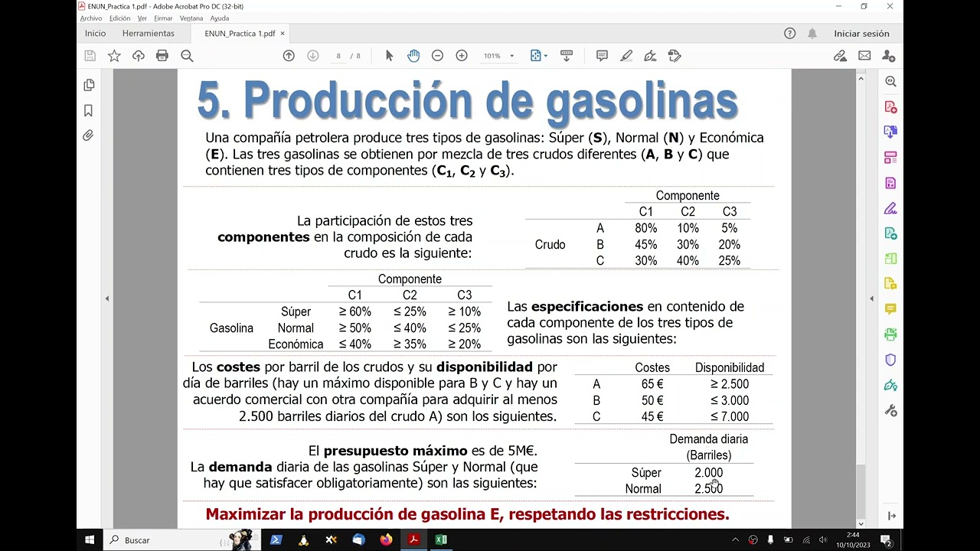
Task: Open Excel from the taskbar
Action: coord(441,540)
